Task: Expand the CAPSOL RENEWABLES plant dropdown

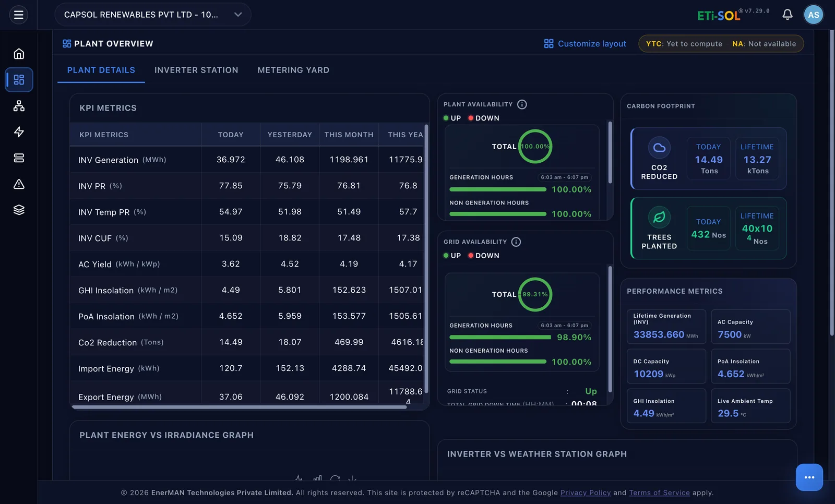Action: pos(153,15)
